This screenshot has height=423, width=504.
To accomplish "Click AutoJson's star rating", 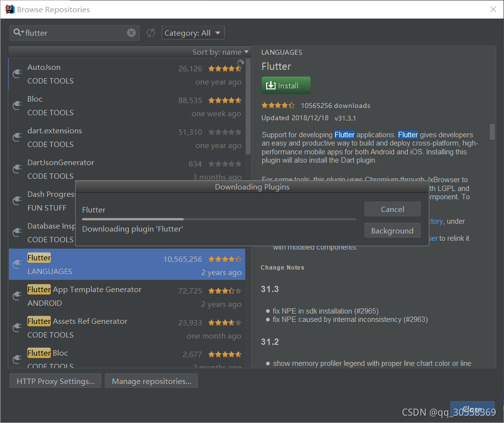I will pyautogui.click(x=225, y=68).
